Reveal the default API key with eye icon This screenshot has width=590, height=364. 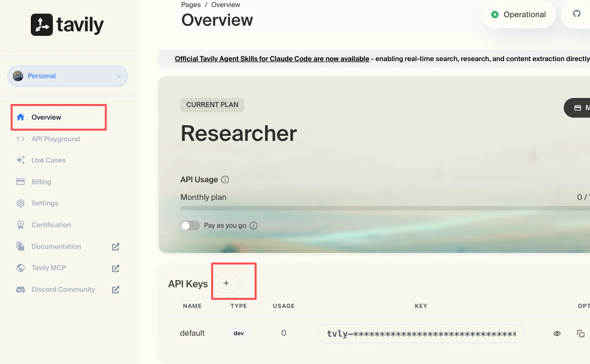[557, 334]
